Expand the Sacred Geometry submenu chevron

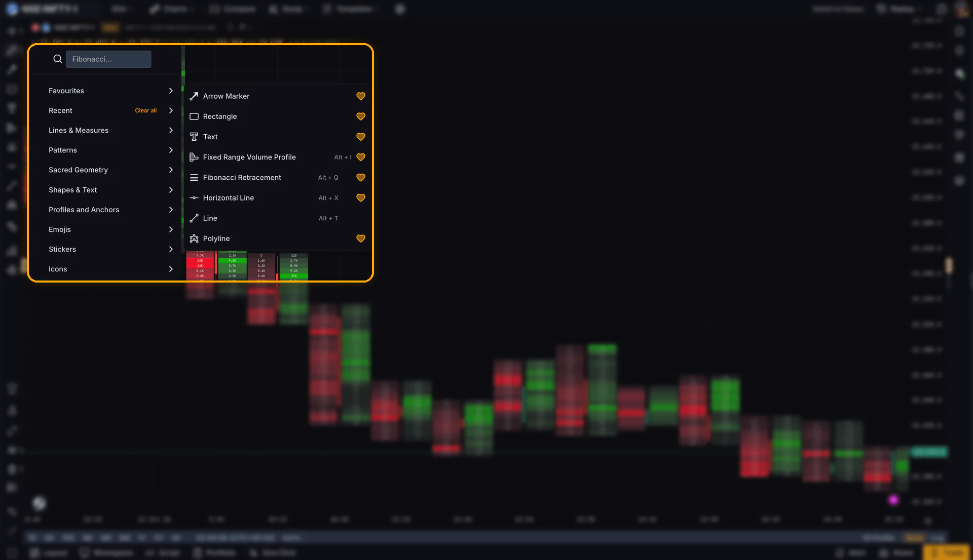[x=171, y=170]
